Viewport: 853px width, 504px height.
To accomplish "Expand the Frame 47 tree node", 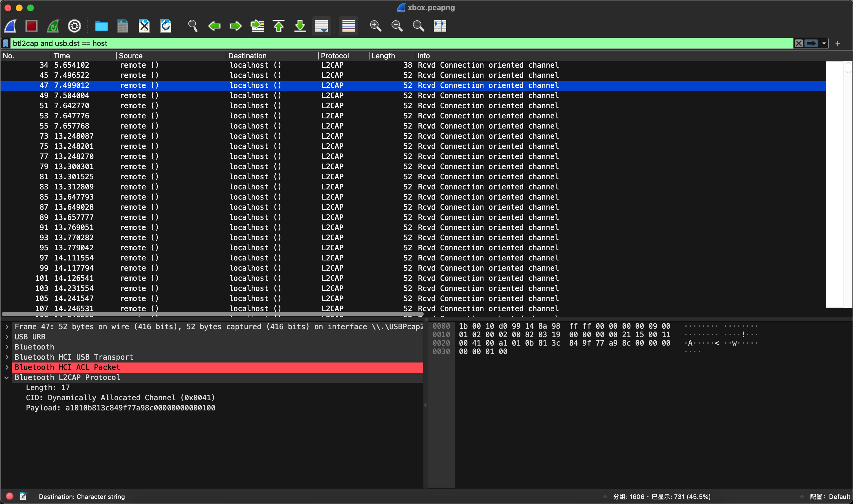I will coord(7,327).
